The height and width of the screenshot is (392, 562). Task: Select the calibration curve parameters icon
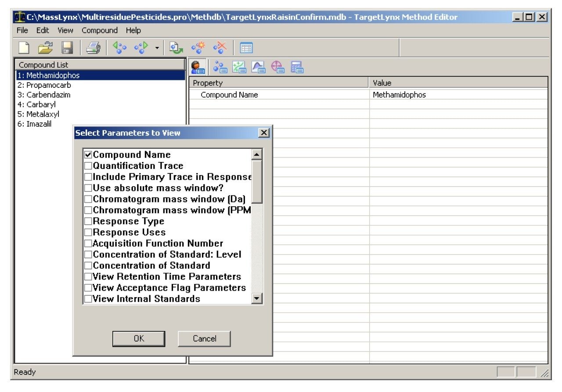point(240,67)
